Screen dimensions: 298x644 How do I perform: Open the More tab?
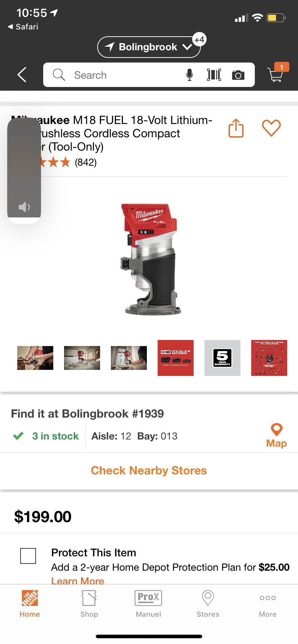point(268,604)
